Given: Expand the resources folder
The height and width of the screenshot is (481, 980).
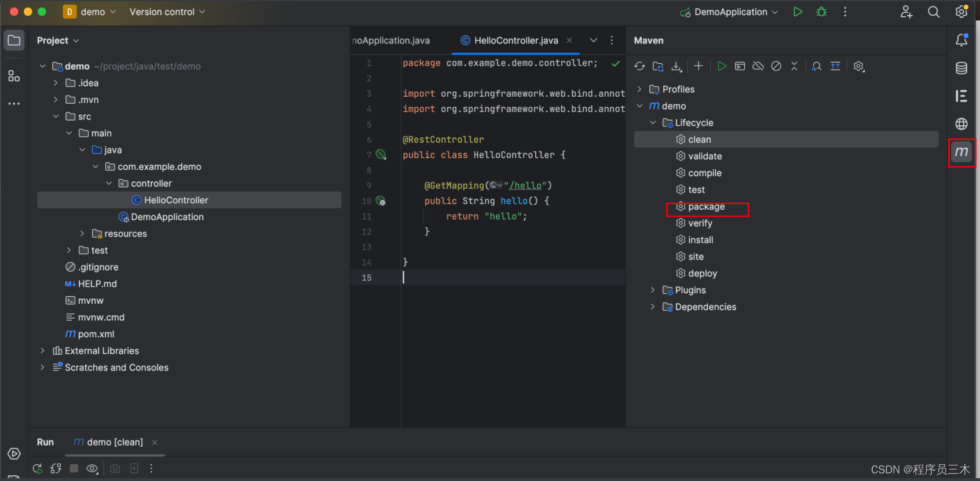Looking at the screenshot, I should pyautogui.click(x=82, y=234).
